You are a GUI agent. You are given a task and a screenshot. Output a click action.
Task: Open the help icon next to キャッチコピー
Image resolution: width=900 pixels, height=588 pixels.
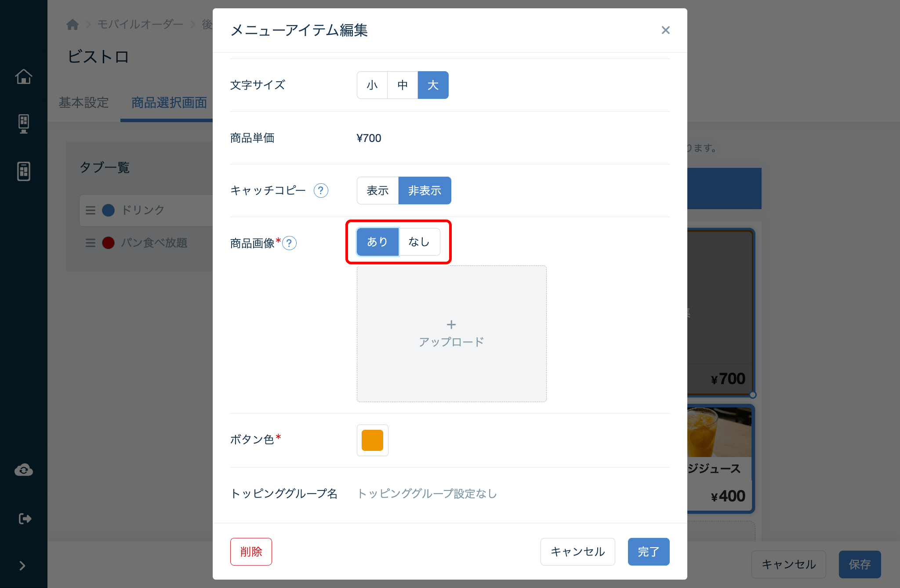(320, 191)
